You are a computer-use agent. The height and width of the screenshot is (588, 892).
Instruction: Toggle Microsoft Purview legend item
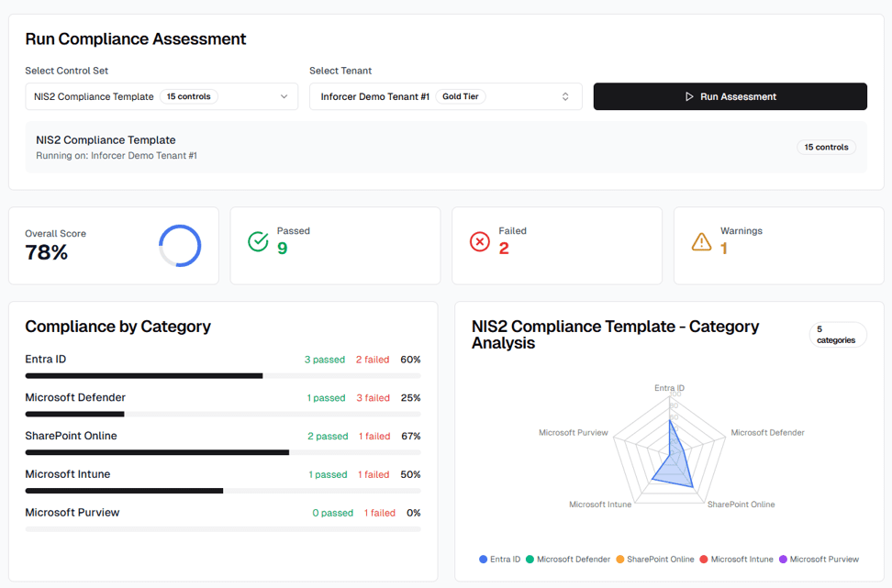pos(819,559)
